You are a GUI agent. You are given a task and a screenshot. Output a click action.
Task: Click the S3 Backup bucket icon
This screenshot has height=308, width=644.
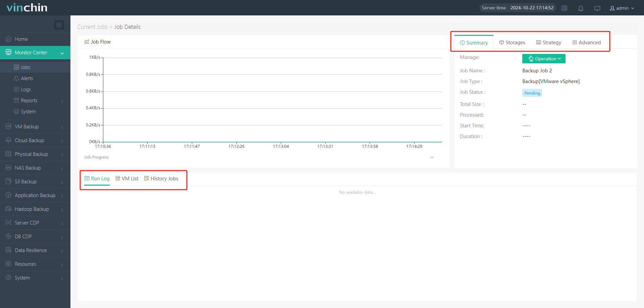click(8, 181)
